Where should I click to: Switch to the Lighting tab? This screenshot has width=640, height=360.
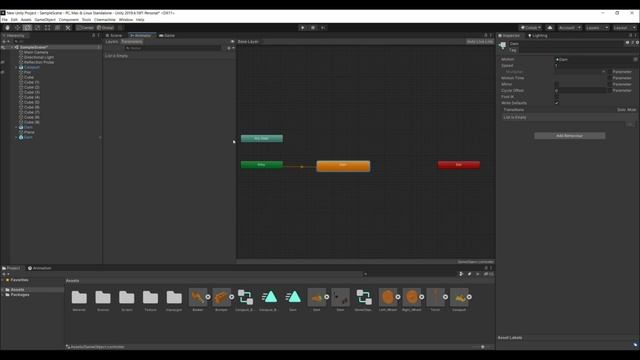coord(538,36)
